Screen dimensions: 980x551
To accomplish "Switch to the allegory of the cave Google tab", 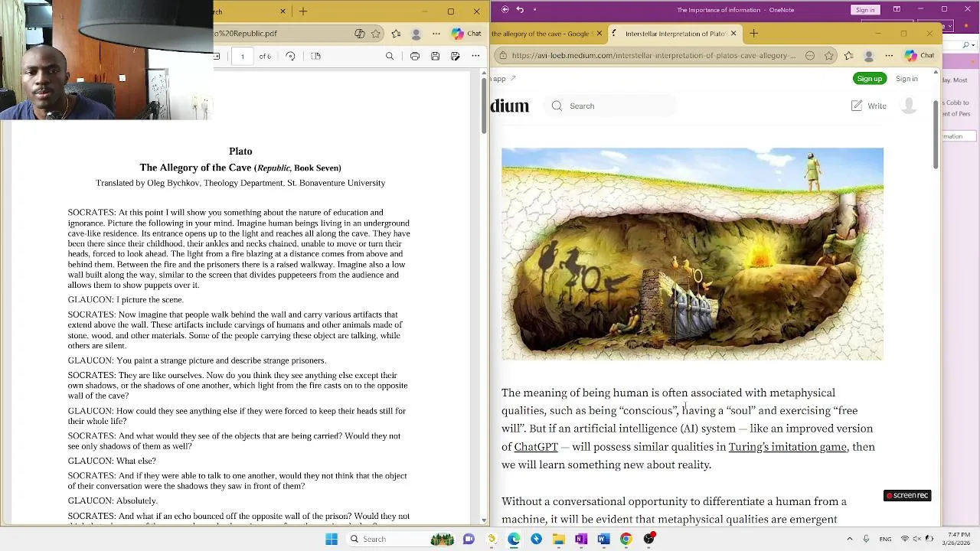I will (542, 34).
